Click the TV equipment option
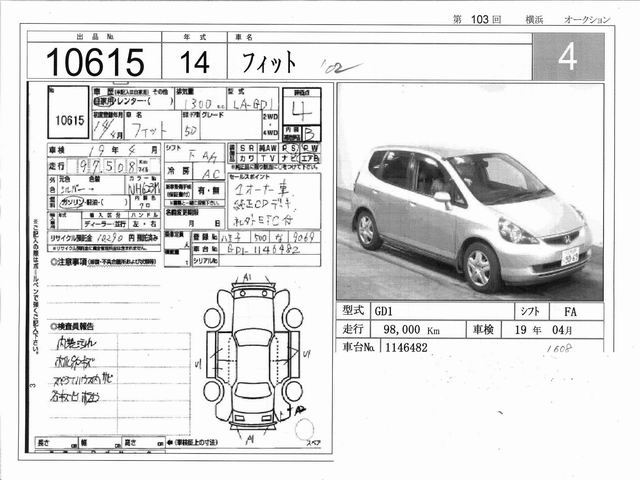This screenshot has height=480, width=640. tap(268, 158)
